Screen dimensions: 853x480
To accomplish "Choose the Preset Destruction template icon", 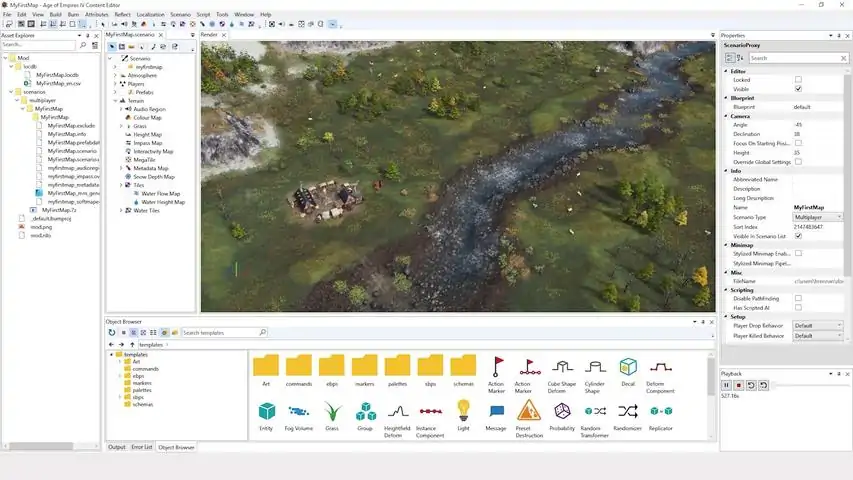I will point(528,410).
